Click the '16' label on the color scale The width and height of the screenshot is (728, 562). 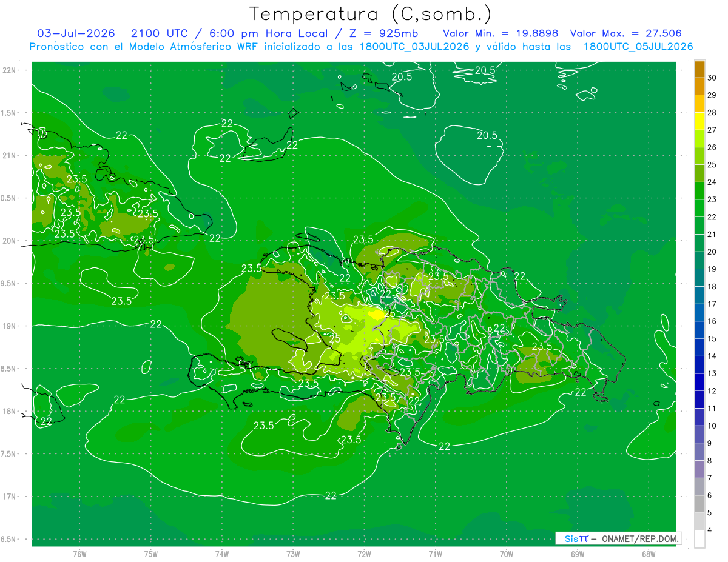coord(712,321)
